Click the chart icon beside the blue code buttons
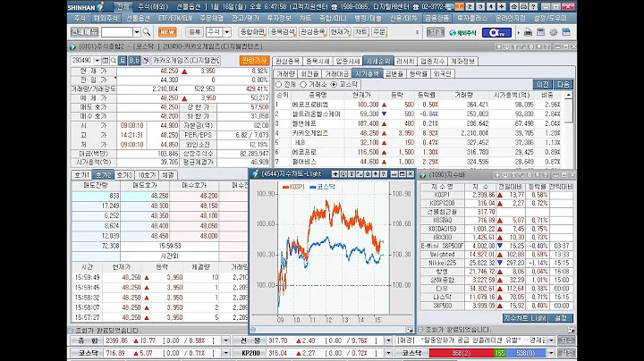644x361 pixels. click(146, 61)
